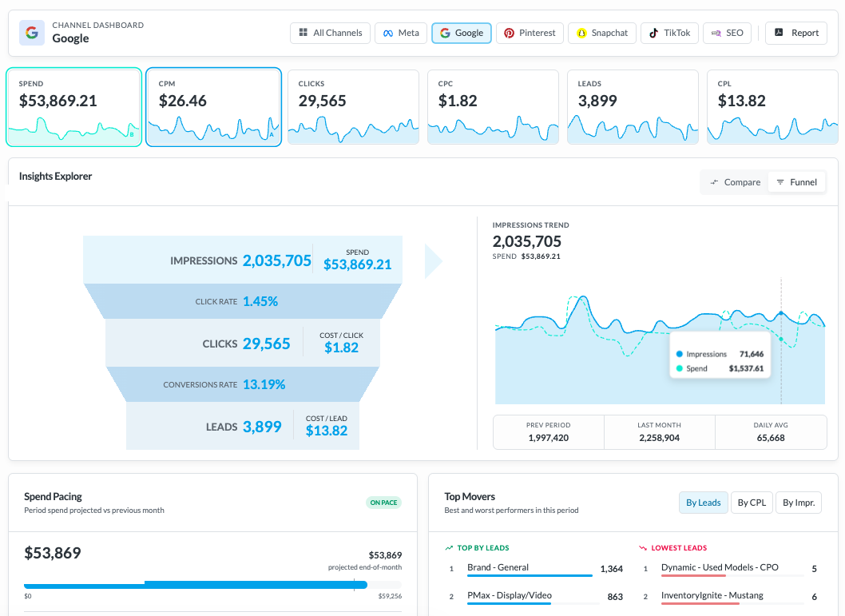The width and height of the screenshot is (845, 616).
Task: Click the Last Month 2,258,904 cell
Action: 660,431
